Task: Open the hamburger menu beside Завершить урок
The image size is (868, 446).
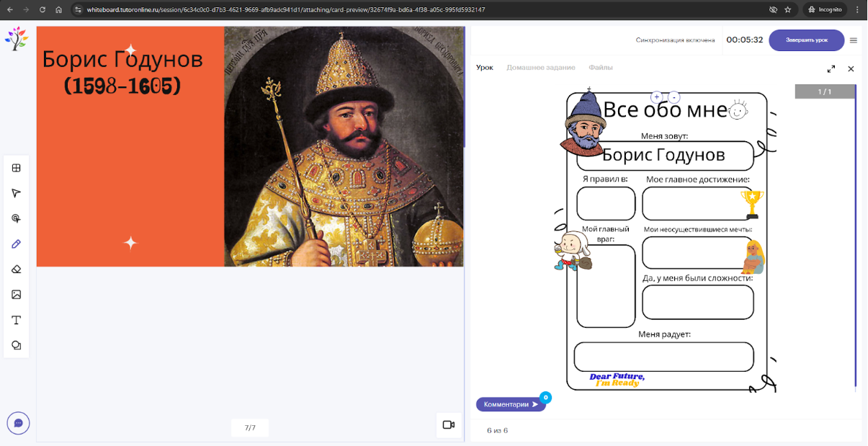Action: (854, 40)
